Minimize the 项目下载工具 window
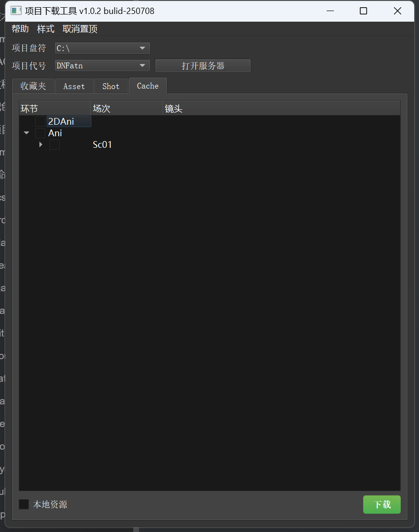Viewport: 419px width, 532px height. click(x=330, y=11)
